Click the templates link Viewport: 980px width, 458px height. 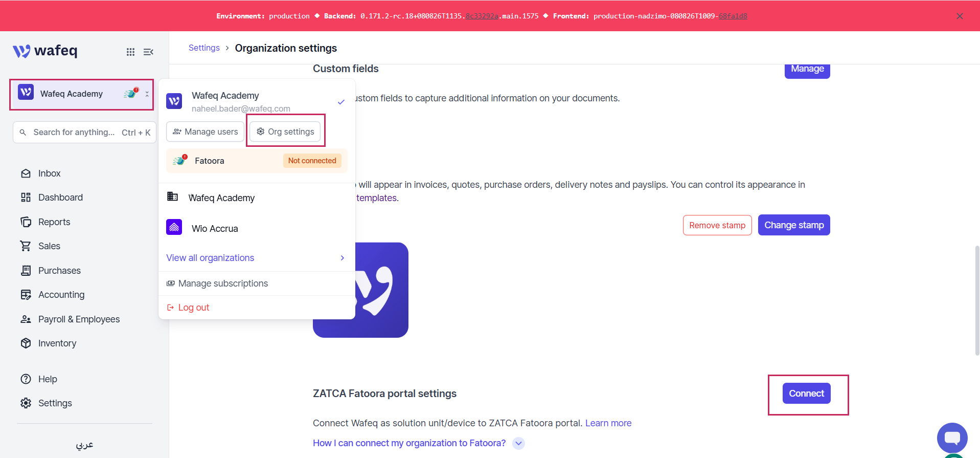(376, 198)
